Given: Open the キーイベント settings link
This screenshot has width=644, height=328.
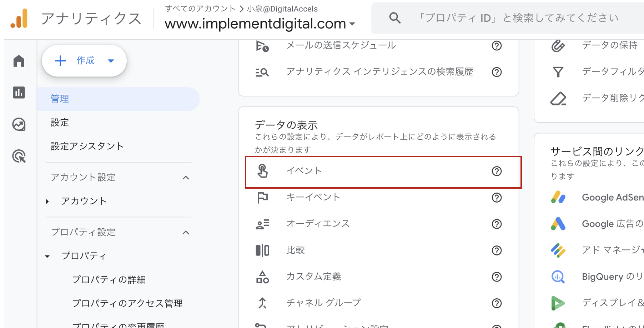Looking at the screenshot, I should 313,197.
